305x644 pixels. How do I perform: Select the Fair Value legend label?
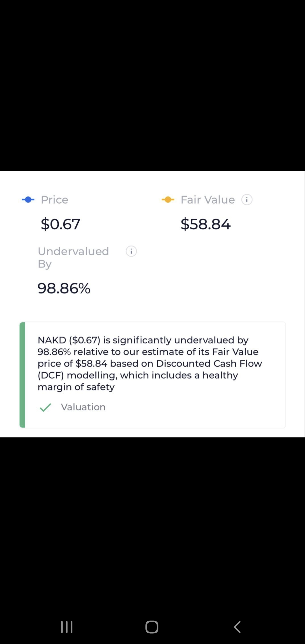[208, 200]
